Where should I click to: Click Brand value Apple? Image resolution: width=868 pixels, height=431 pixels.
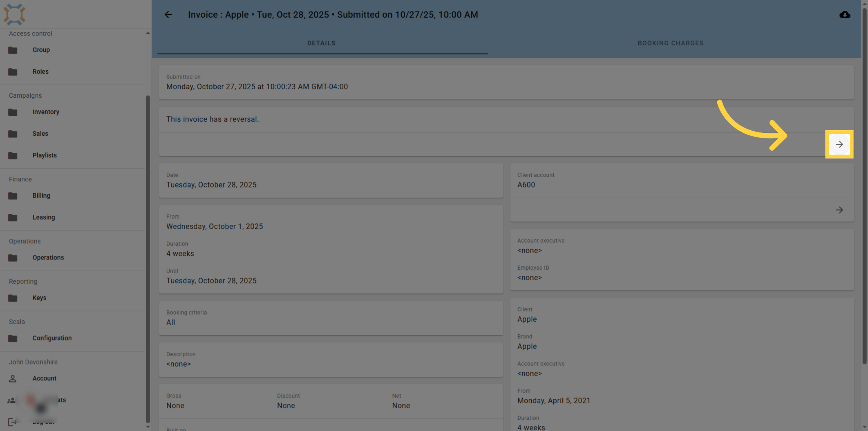point(527,346)
